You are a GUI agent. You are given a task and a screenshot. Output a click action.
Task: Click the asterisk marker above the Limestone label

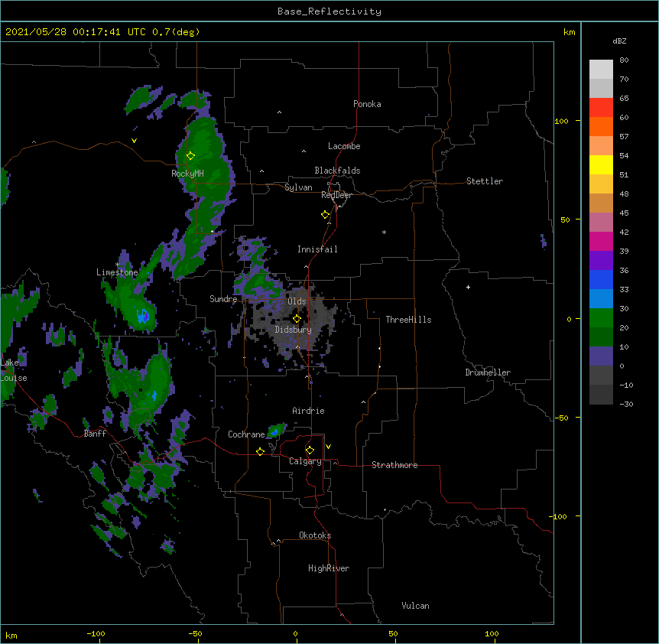[x=117, y=265]
